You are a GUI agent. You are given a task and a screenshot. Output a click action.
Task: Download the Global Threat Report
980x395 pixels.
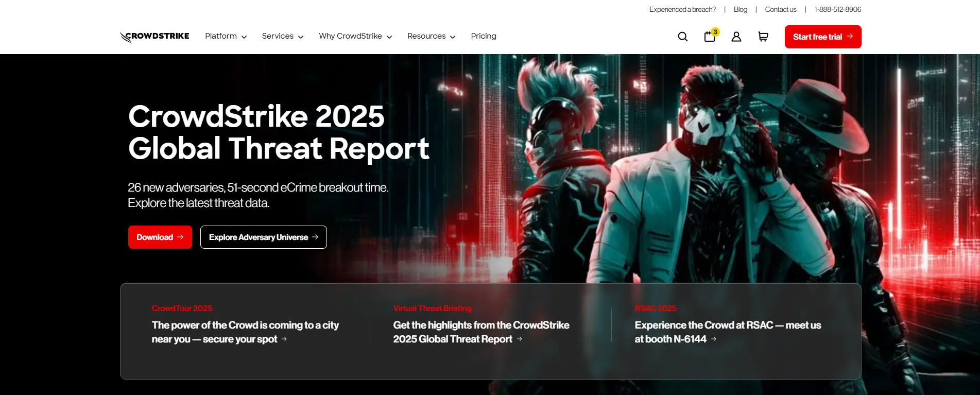click(160, 237)
